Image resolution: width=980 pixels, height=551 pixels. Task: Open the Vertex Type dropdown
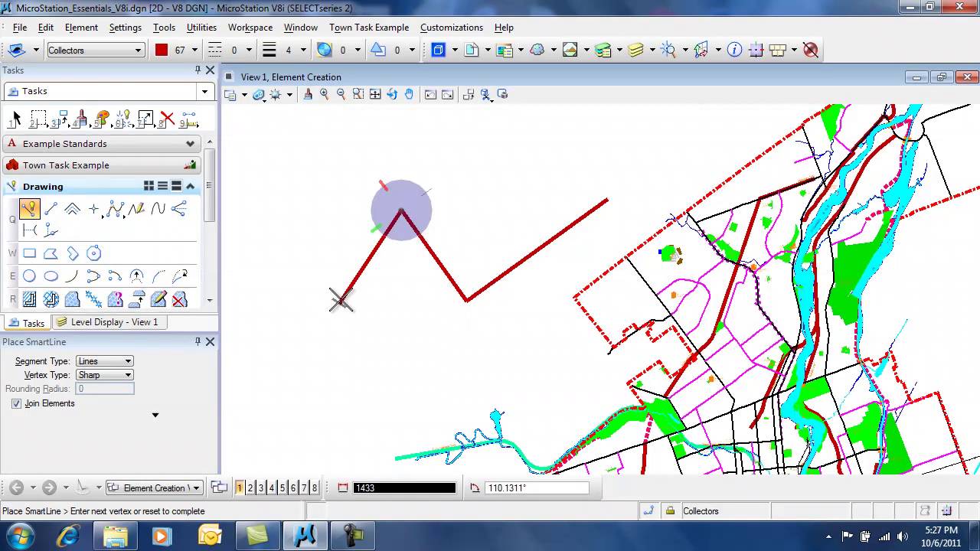[x=105, y=375]
